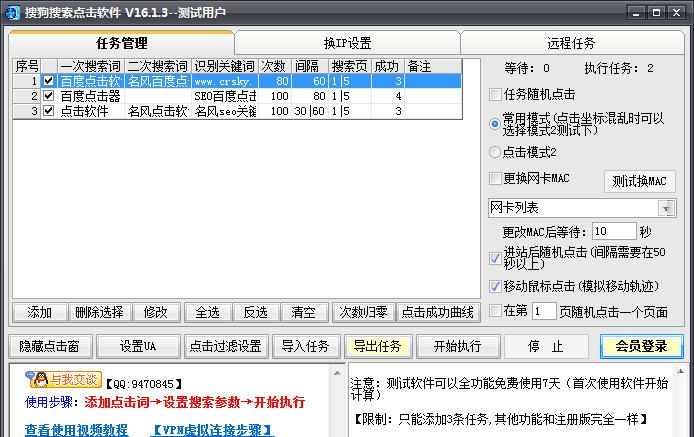Click the www.crsky keyword cell
The height and width of the screenshot is (437, 694).
coord(225,81)
